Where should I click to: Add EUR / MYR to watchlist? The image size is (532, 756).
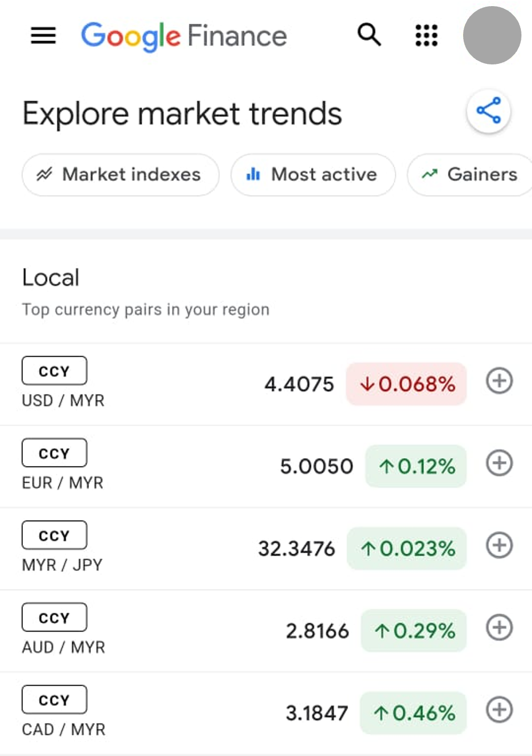point(499,463)
